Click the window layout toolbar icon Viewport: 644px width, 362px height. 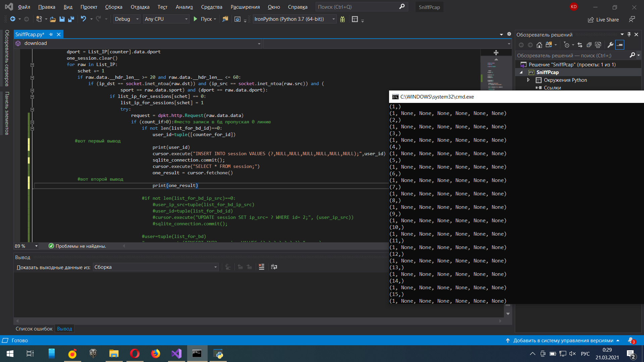point(355,19)
